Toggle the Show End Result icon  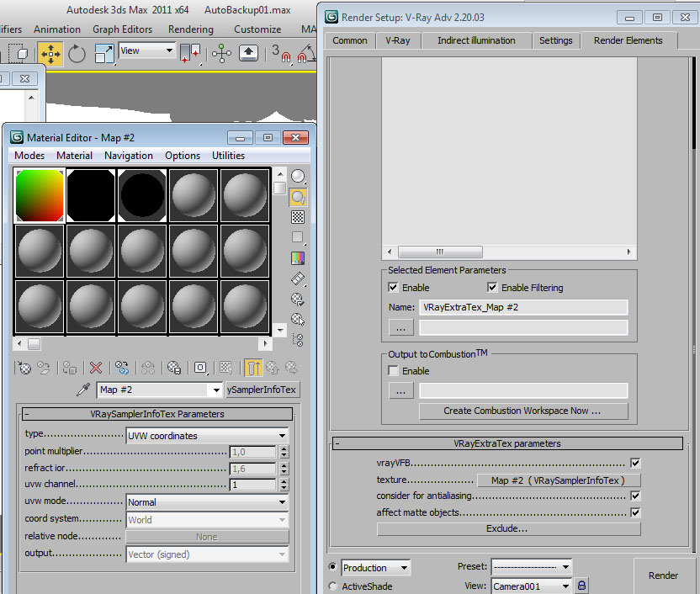(x=253, y=368)
